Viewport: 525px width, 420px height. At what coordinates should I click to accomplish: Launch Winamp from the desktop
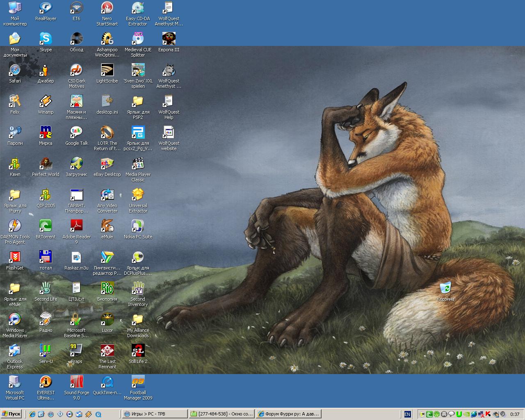pyautogui.click(x=46, y=102)
